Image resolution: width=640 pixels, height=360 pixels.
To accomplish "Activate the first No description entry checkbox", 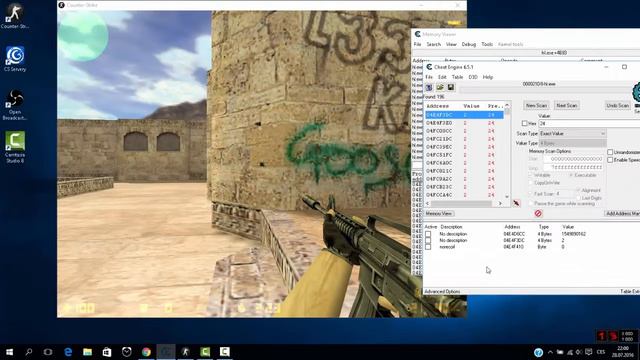I will tap(428, 234).
